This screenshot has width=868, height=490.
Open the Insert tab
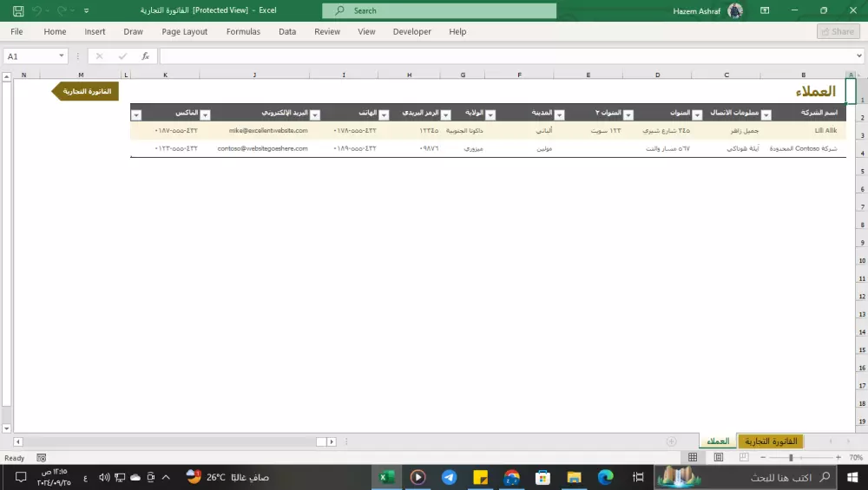coord(95,31)
